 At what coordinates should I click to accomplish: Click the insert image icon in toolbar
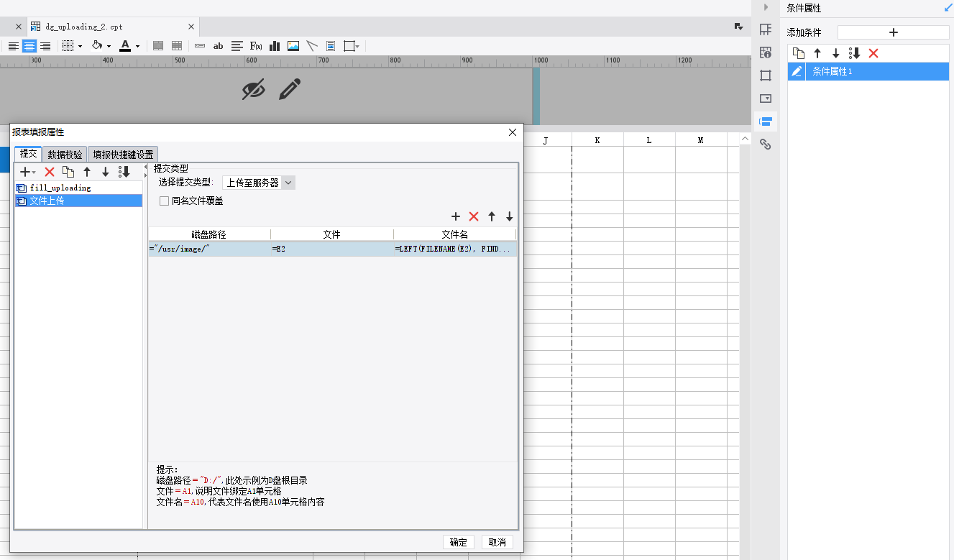click(x=293, y=46)
